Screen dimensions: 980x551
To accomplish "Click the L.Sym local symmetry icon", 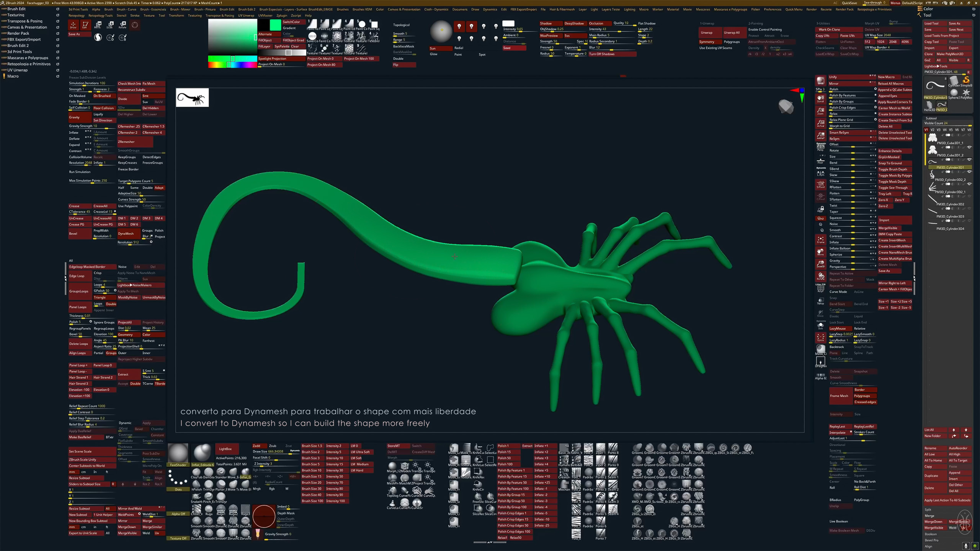I will (x=820, y=171).
